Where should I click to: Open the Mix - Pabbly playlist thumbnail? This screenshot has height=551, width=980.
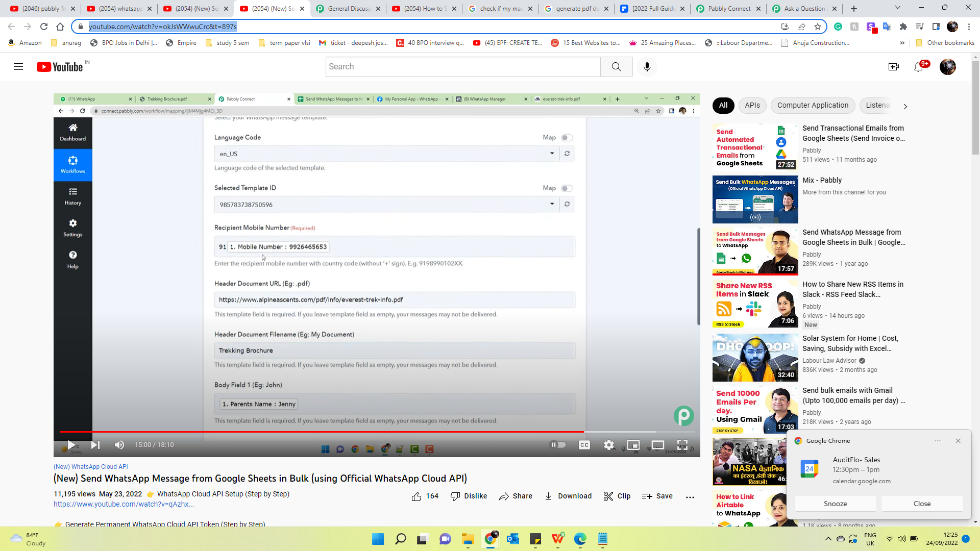point(755,199)
